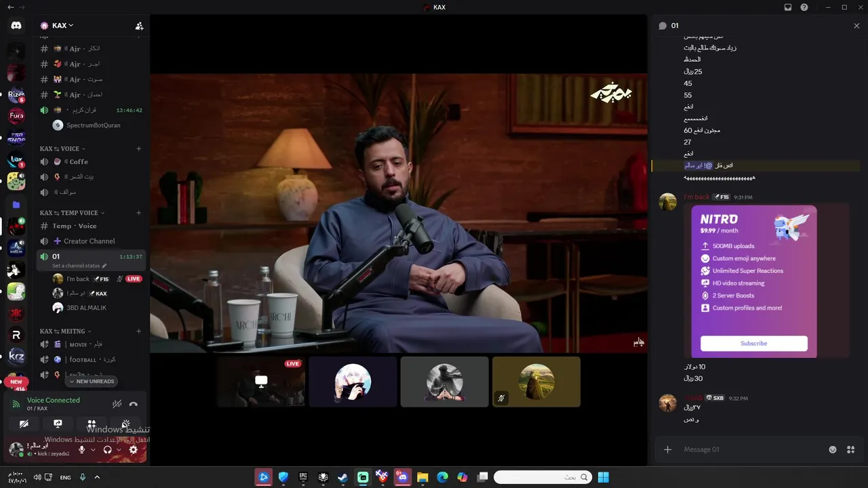868x488 pixels.
Task: Open the Activities launcher icon
Action: [x=92, y=424]
